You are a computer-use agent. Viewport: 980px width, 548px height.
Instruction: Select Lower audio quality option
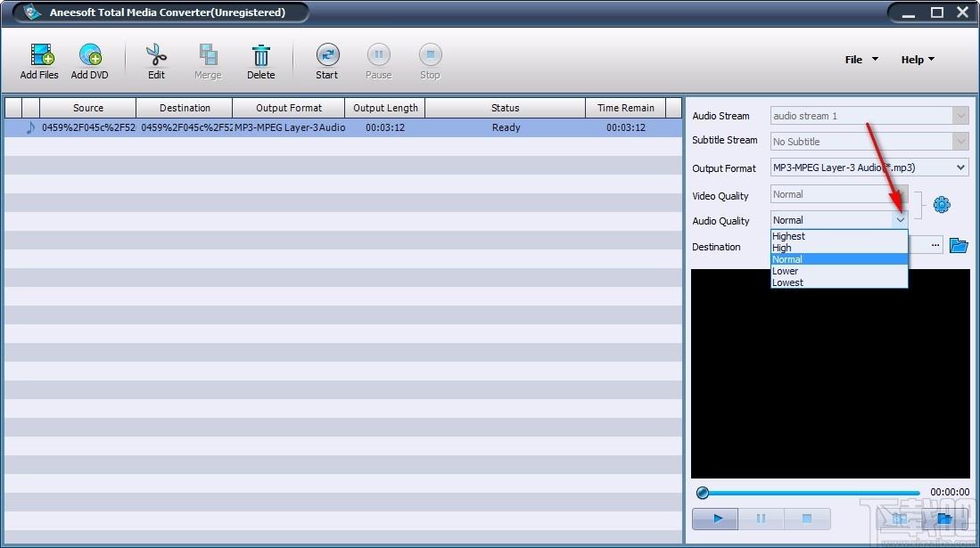839,271
